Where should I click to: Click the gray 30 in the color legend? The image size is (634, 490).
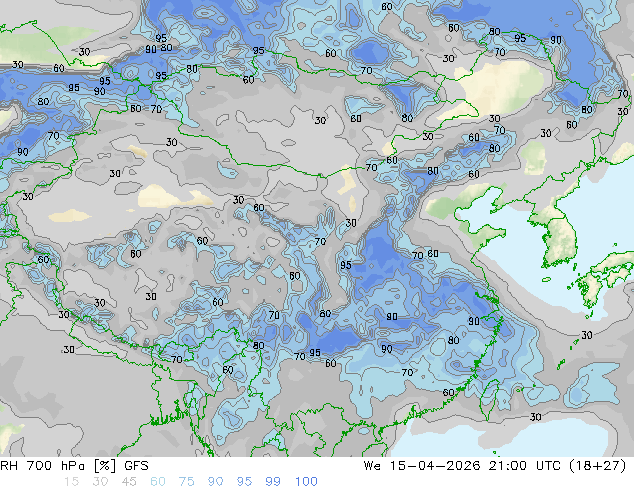point(100,482)
